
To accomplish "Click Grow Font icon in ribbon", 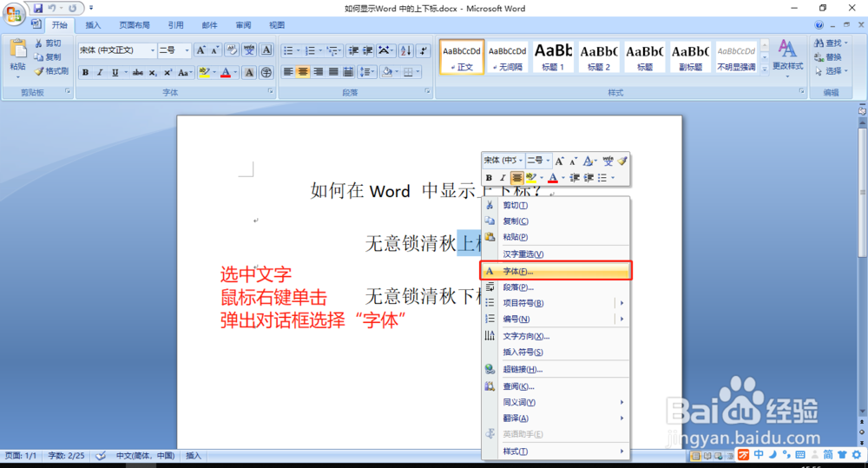I will 201,50.
